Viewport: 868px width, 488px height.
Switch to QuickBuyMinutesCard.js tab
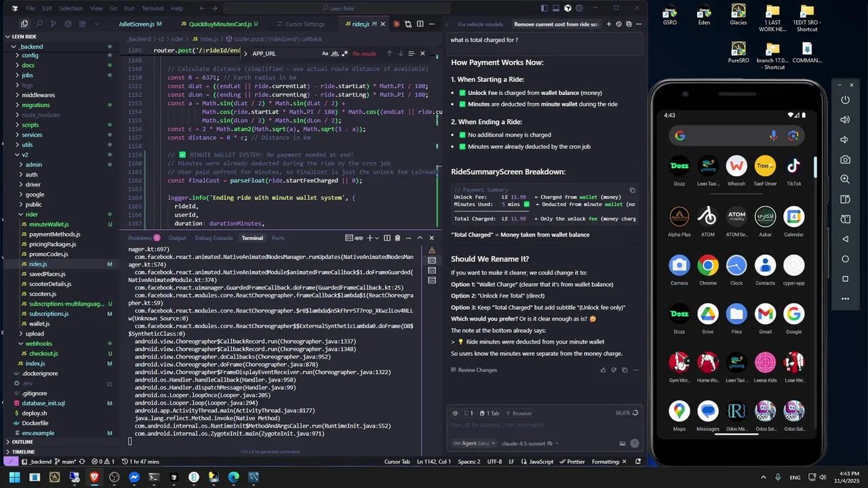[x=221, y=24]
